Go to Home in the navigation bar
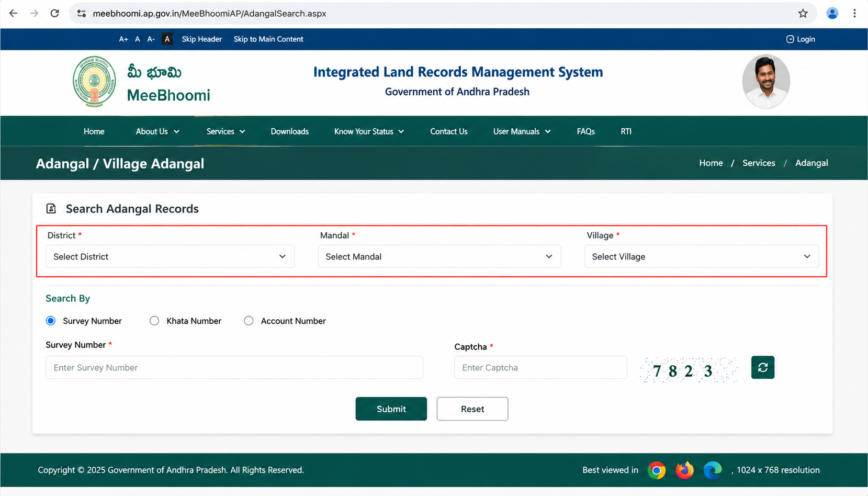The height and width of the screenshot is (496, 868). point(94,131)
